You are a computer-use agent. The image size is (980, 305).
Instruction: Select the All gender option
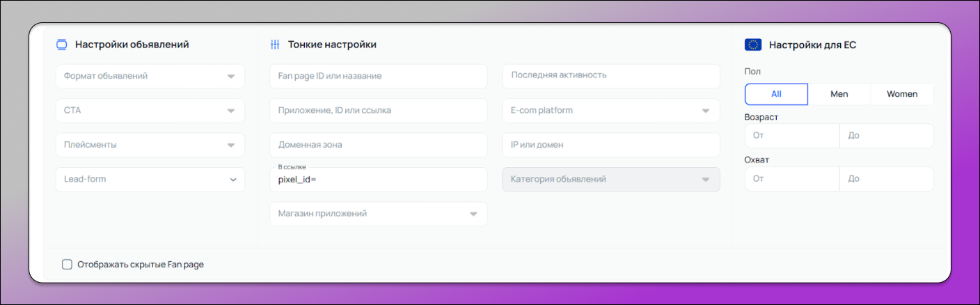click(x=776, y=94)
